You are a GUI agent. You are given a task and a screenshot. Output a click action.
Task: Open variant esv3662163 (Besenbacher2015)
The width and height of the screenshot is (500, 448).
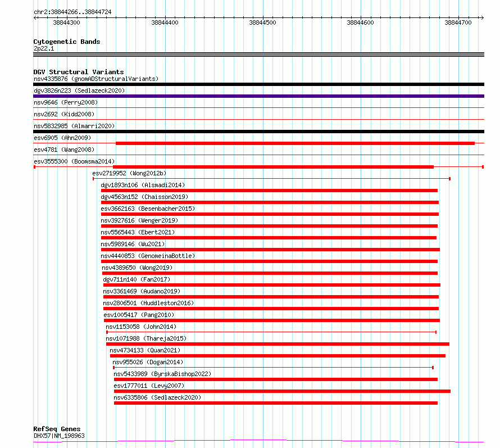click(x=148, y=209)
